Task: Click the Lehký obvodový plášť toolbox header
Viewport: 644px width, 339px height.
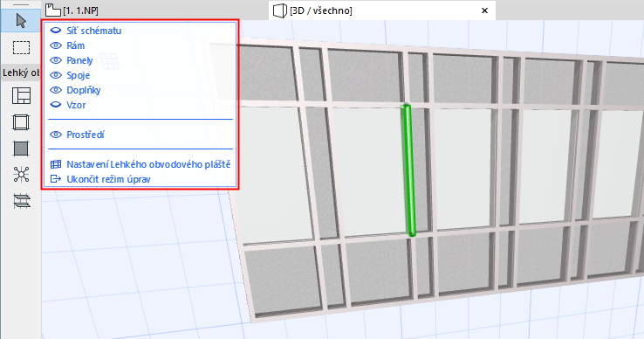Action: click(21, 73)
